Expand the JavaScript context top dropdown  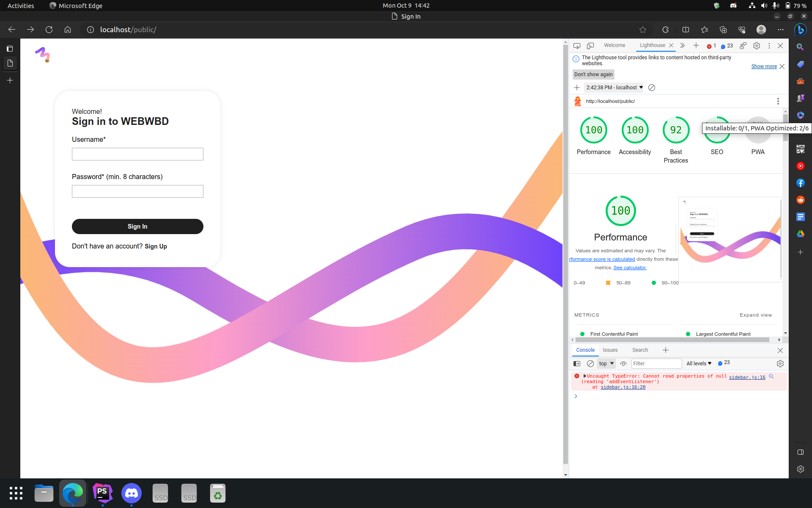click(606, 364)
